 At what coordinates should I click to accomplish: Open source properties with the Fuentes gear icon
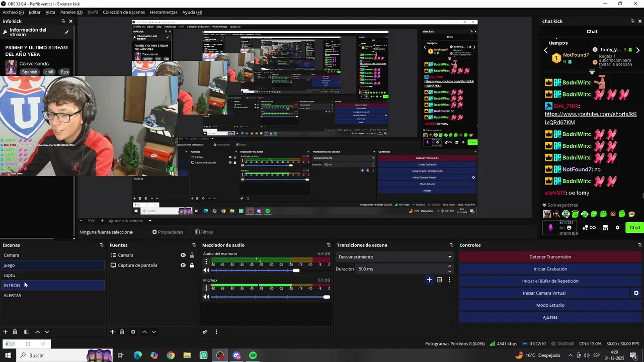(x=133, y=332)
